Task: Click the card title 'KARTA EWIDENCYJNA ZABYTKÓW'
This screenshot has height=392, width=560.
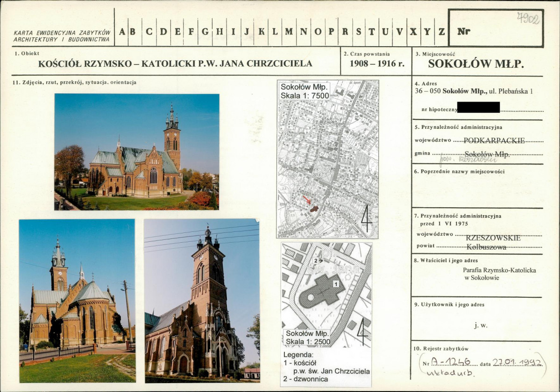Action: (62, 33)
